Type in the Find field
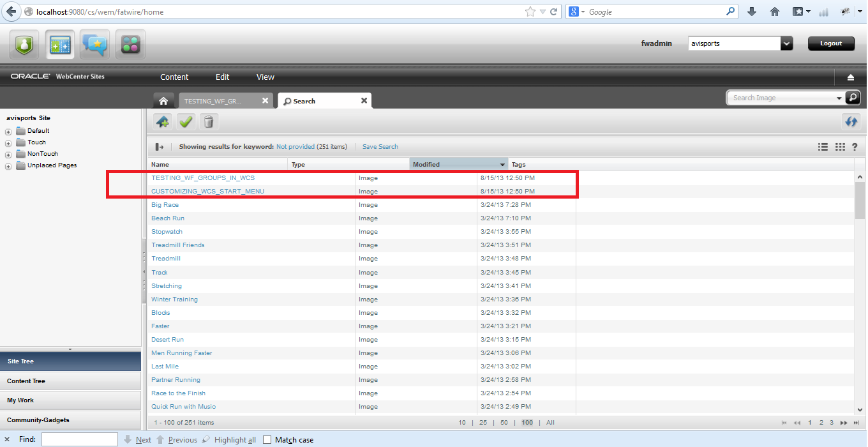 coord(79,439)
